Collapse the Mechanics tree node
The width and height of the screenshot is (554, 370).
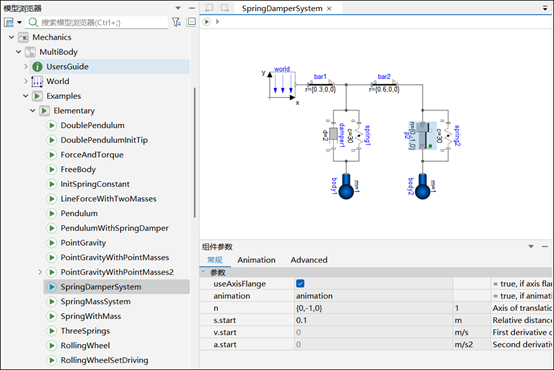11,37
